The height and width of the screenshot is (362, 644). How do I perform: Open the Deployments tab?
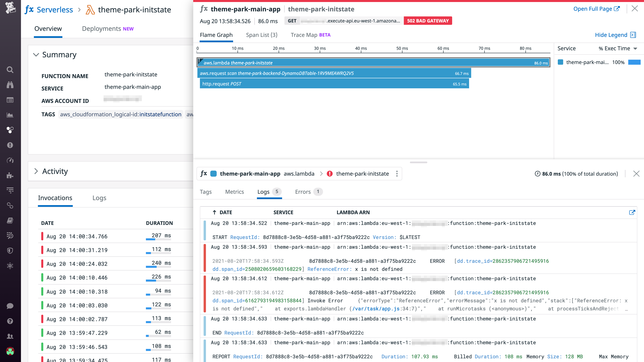click(101, 28)
